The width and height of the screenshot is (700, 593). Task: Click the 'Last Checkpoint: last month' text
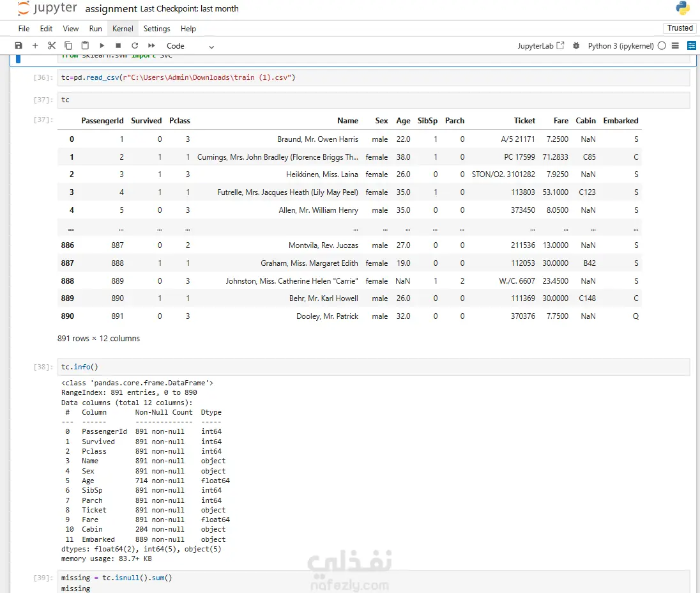click(189, 8)
